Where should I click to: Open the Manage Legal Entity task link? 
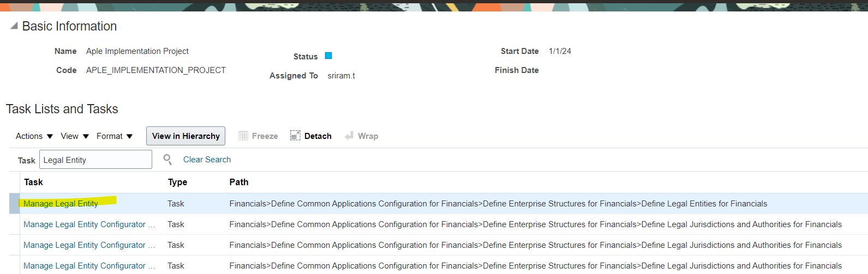61,204
